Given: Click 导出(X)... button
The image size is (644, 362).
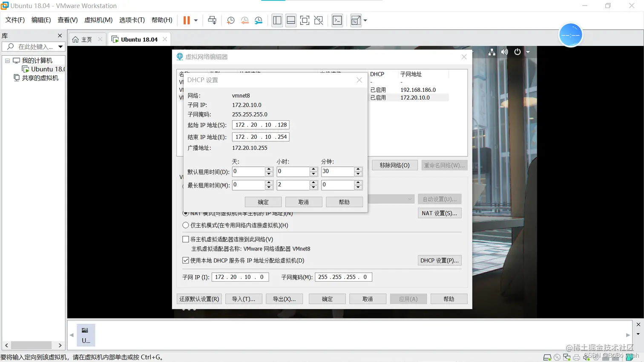Looking at the screenshot, I should (284, 299).
